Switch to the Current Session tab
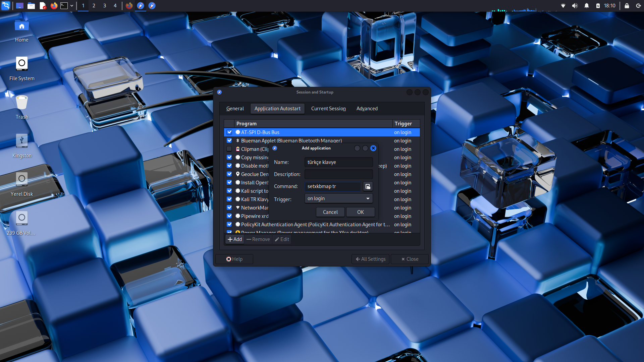 pos(328,109)
